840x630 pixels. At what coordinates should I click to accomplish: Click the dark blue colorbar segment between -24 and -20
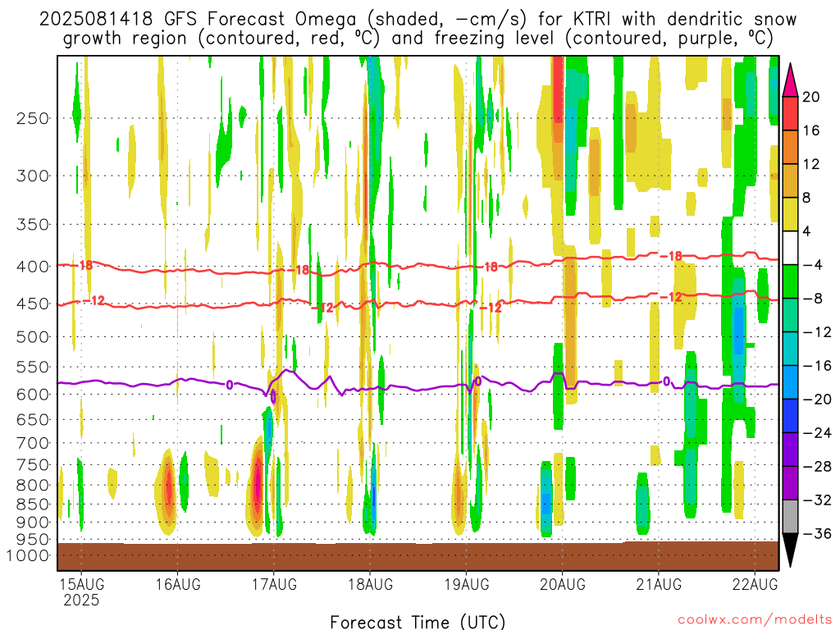[790, 416]
